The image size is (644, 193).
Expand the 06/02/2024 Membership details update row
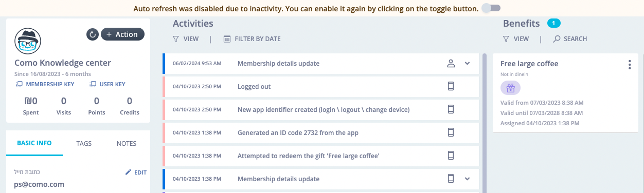click(x=468, y=64)
